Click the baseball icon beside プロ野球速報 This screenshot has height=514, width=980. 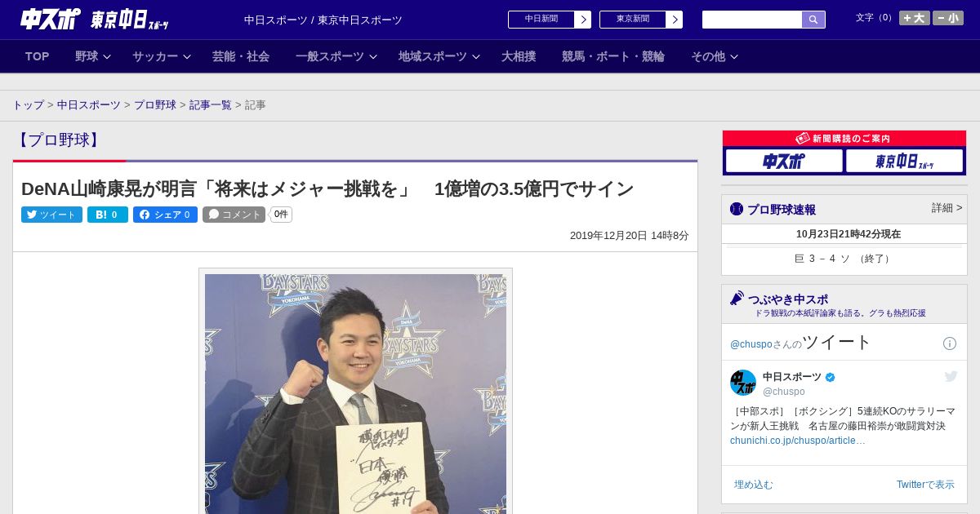pos(737,210)
